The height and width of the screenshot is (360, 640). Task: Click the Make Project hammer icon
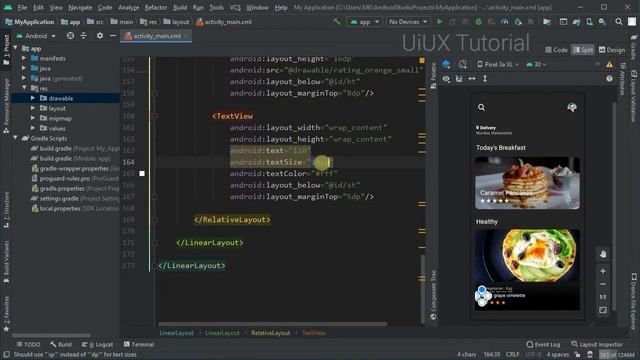pos(337,22)
